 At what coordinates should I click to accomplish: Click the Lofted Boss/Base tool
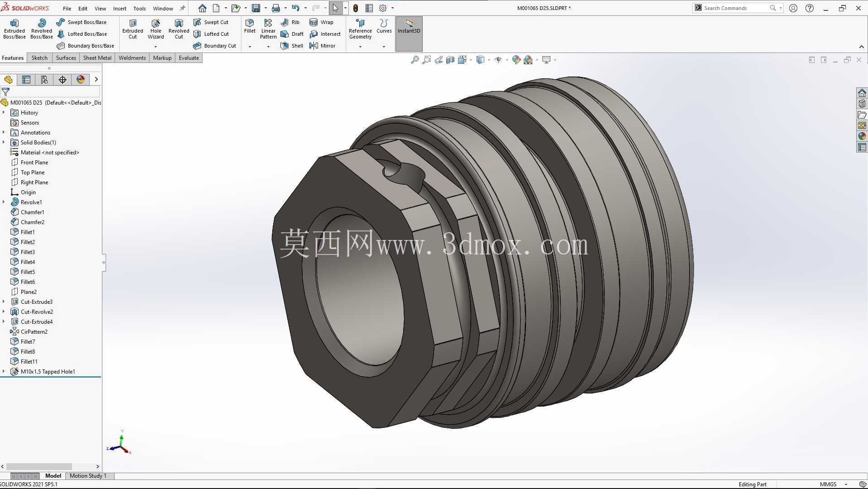pyautogui.click(x=82, y=34)
